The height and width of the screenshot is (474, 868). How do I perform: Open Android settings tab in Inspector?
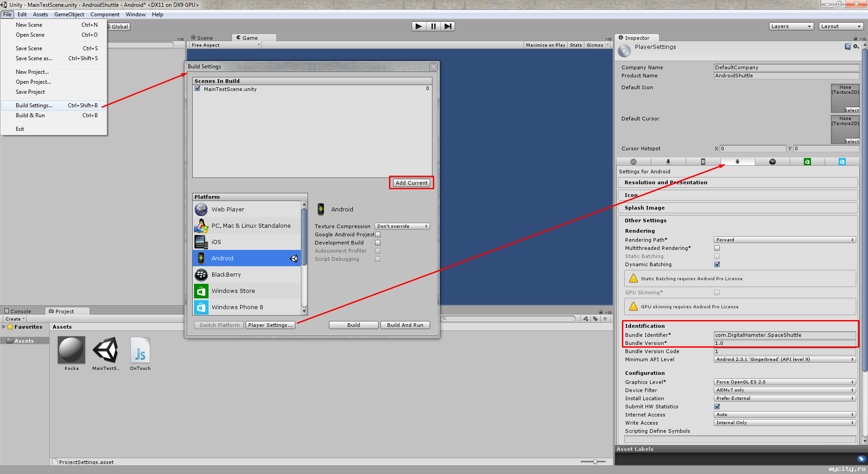click(x=738, y=162)
